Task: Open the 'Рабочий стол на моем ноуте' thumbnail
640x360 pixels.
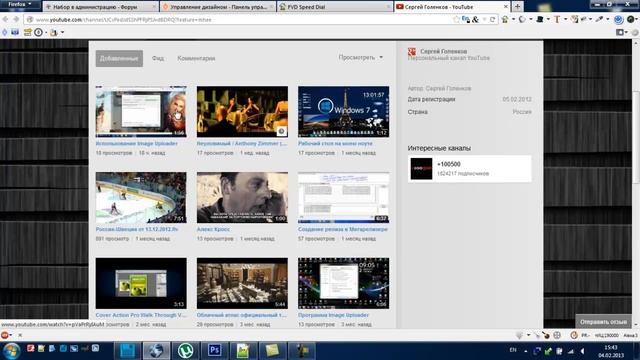Action: point(343,111)
